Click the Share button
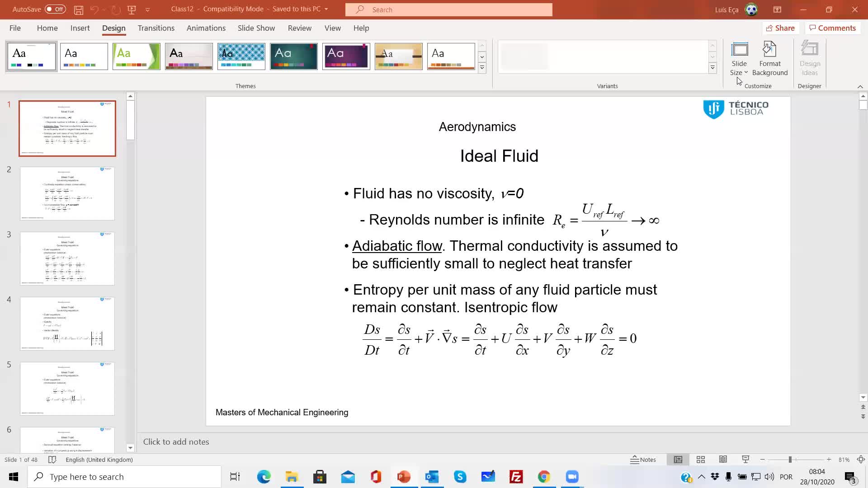The height and width of the screenshot is (488, 868). pos(780,28)
